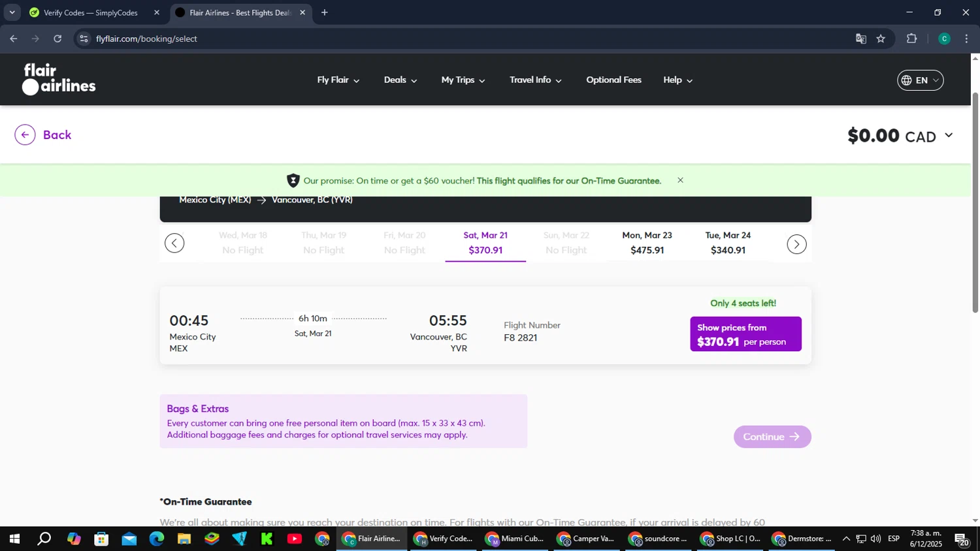The width and height of the screenshot is (980, 551).
Task: Open Microsoft Store from taskbar
Action: point(101,539)
